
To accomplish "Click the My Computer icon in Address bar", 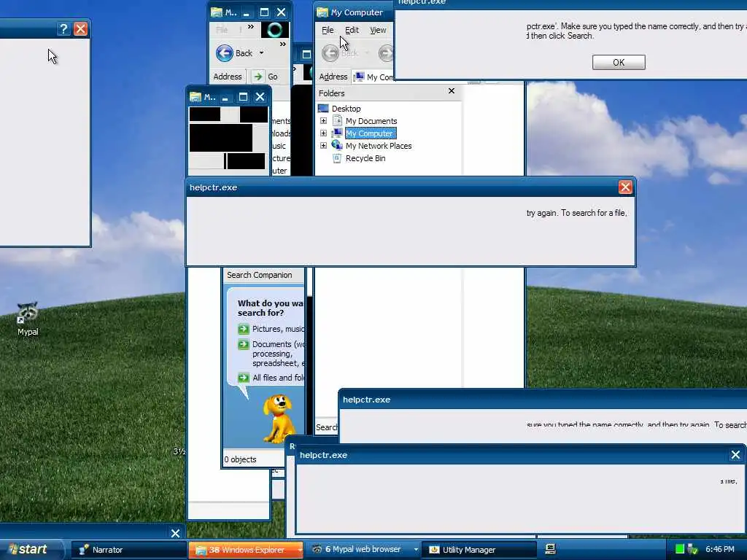I will (359, 77).
